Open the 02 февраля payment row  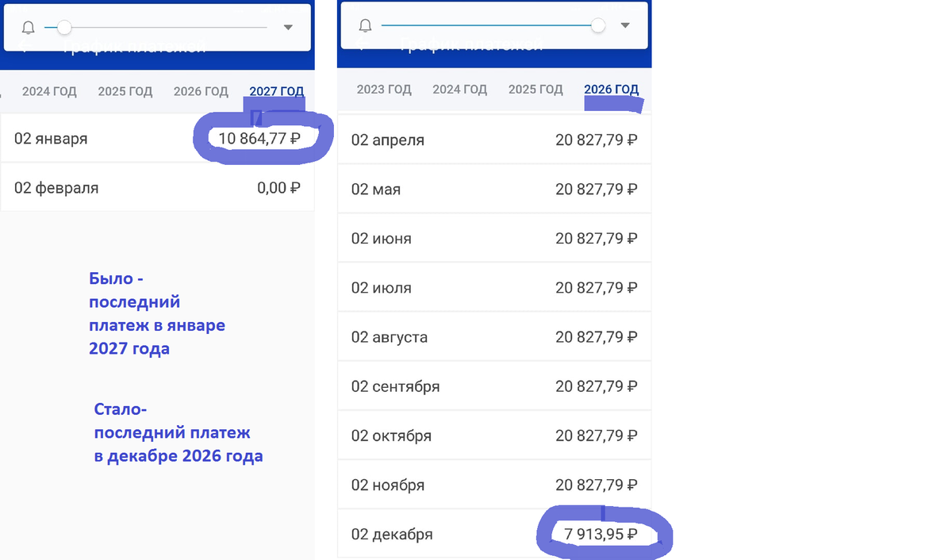click(x=159, y=188)
